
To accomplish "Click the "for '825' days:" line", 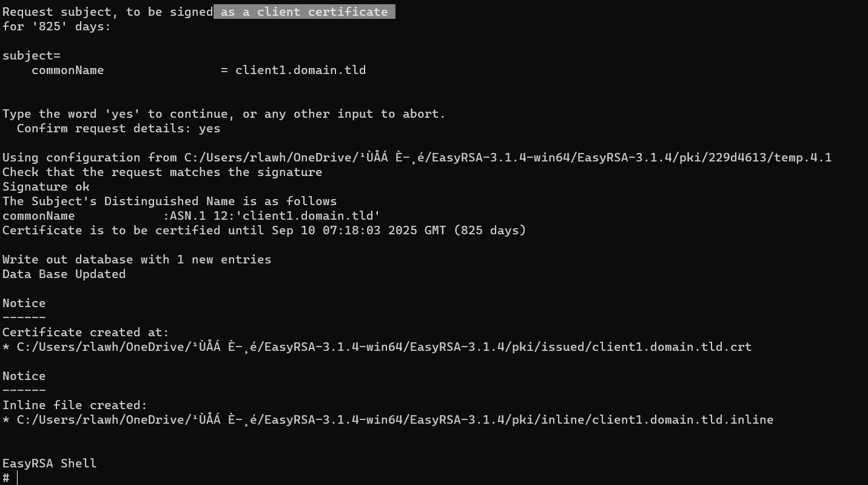I will 56,27.
